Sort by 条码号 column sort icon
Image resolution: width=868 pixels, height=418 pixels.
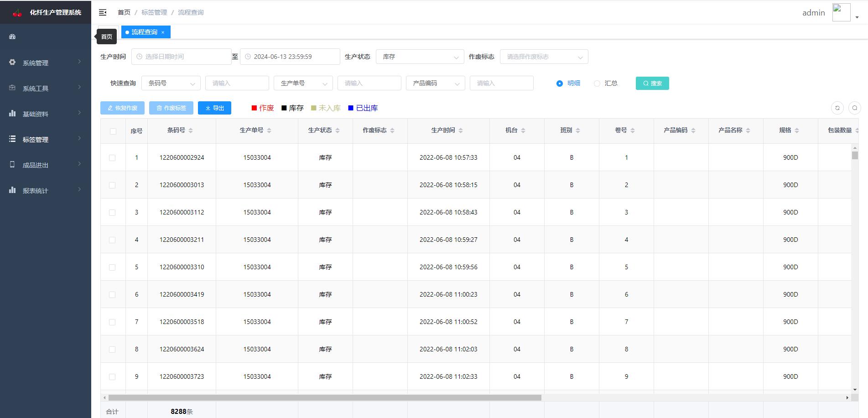[191, 131]
